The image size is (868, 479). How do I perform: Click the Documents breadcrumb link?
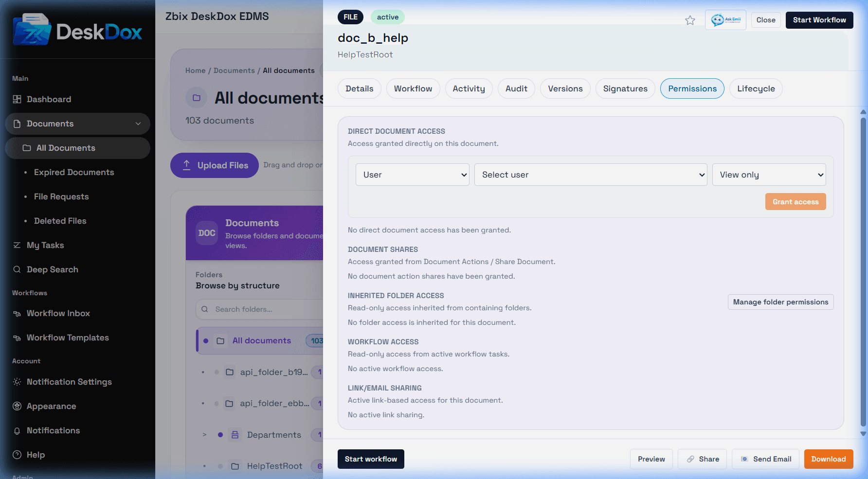tap(234, 71)
